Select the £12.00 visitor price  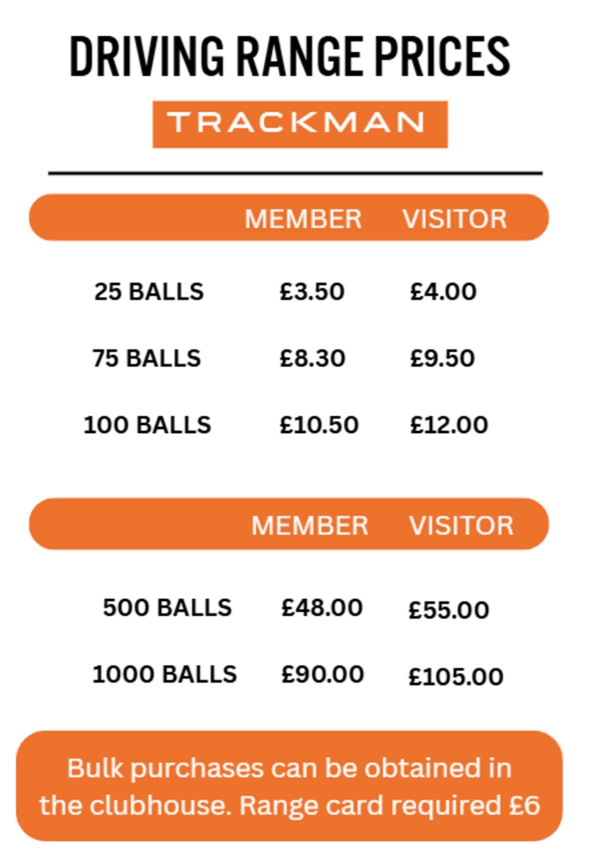point(449,425)
